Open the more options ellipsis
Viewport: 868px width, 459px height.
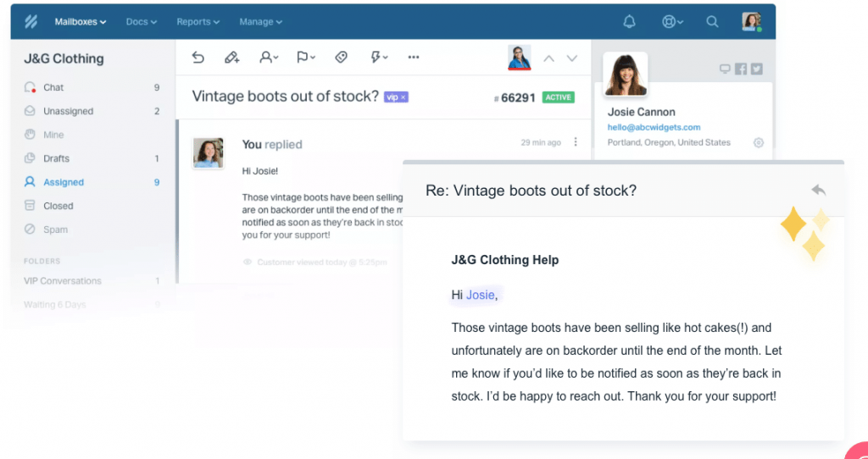(x=414, y=57)
